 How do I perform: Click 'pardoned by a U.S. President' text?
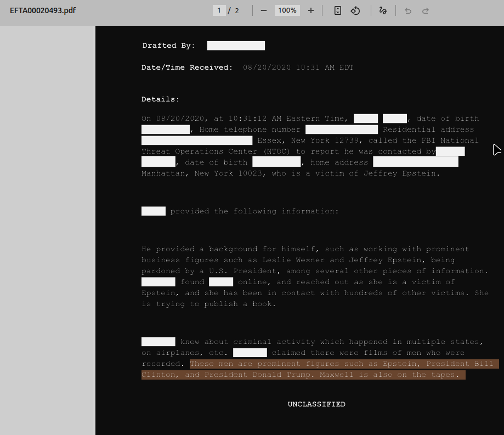click(x=209, y=271)
